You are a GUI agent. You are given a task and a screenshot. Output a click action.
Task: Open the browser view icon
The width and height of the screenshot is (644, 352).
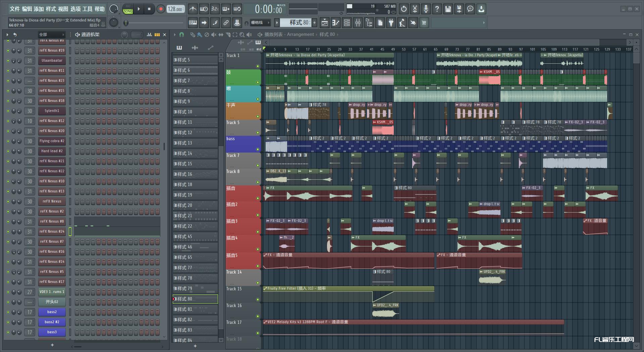(x=369, y=23)
